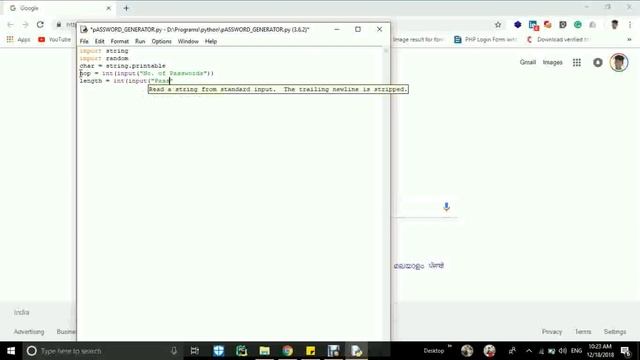The width and height of the screenshot is (640, 360).
Task: Open Google notifications bell
Action: click(598, 62)
